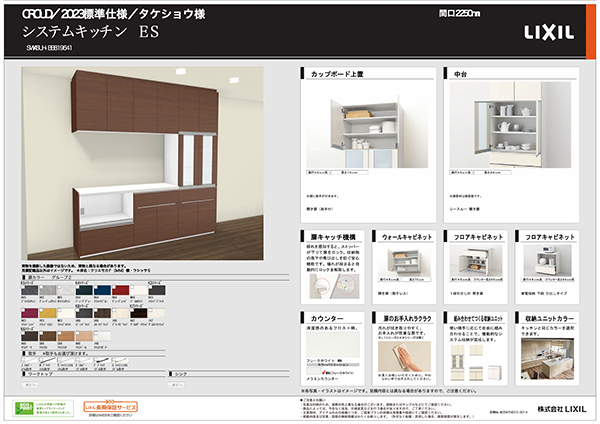Open the 中台 glass cabinet photo
This screenshot has width=600, height=424.
click(510, 125)
